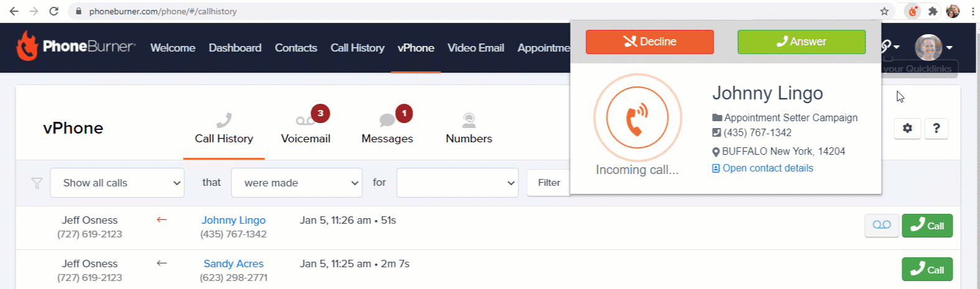This screenshot has width=980, height=289.
Task: Open Video Email in the top nav
Action: tap(476, 48)
